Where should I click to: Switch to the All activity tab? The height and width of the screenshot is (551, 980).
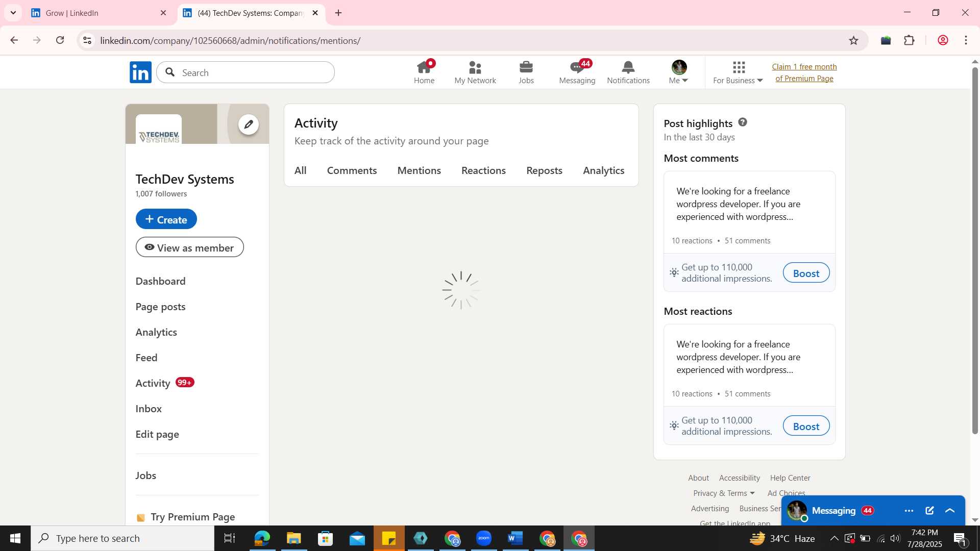pyautogui.click(x=300, y=171)
